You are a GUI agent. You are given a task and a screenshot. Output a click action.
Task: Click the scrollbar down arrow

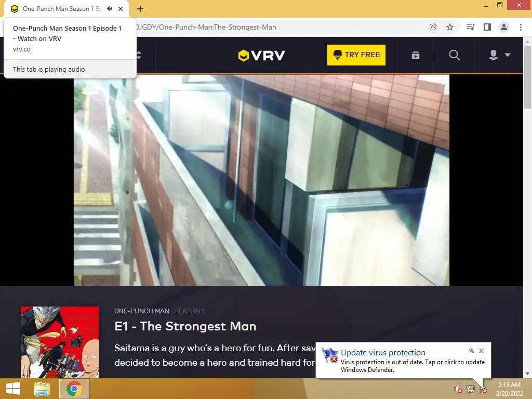[527, 374]
